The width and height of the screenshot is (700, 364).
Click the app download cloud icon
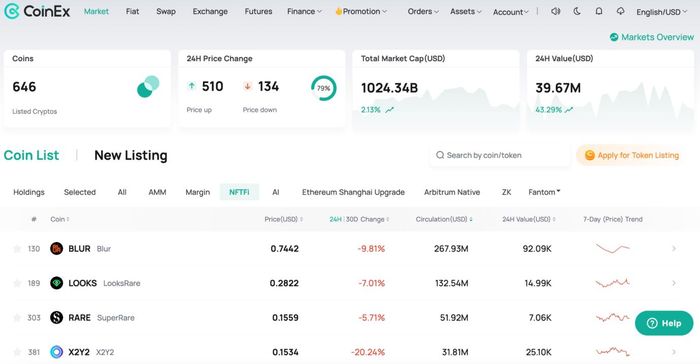coord(621,12)
